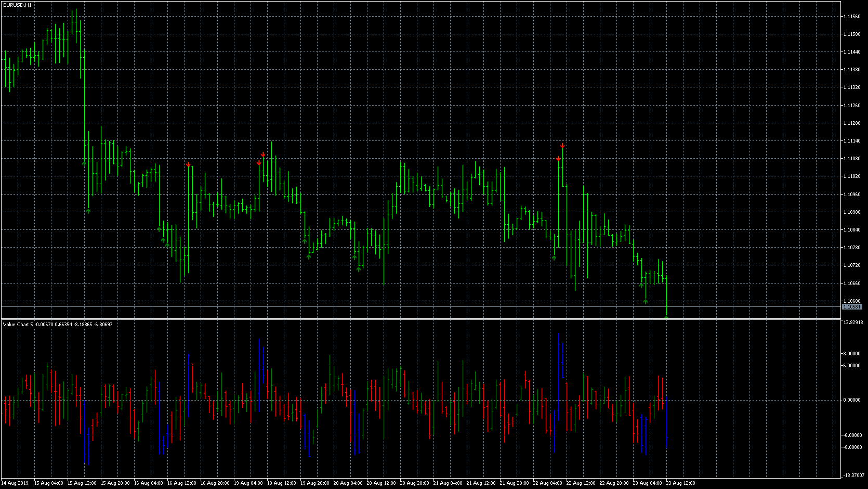This screenshot has width=868, height=489.
Task: Click price scale value 1.11560
Action: coord(852,17)
